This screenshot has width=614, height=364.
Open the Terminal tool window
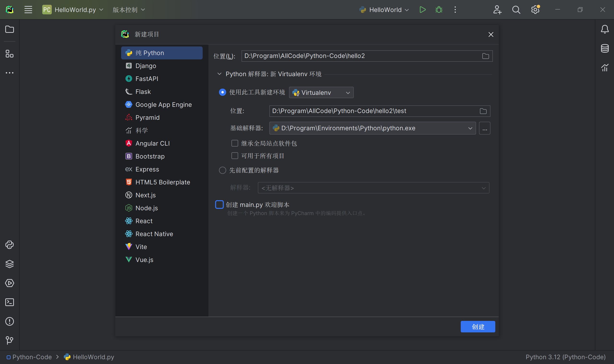click(10, 302)
